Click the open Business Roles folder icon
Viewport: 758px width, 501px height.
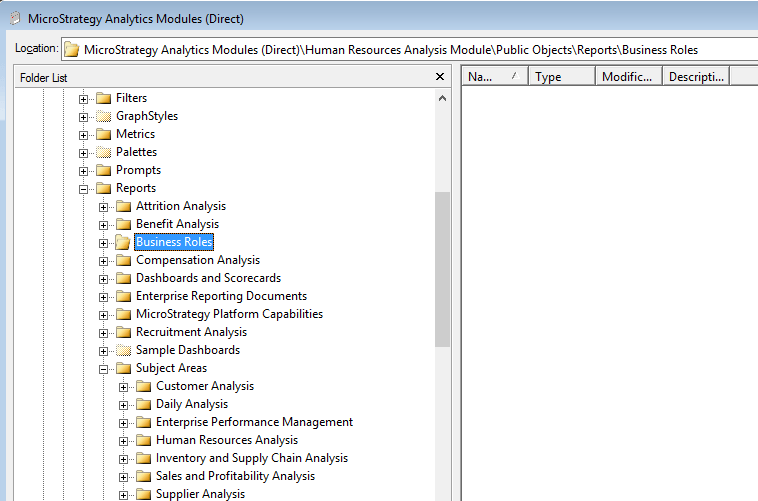point(124,242)
